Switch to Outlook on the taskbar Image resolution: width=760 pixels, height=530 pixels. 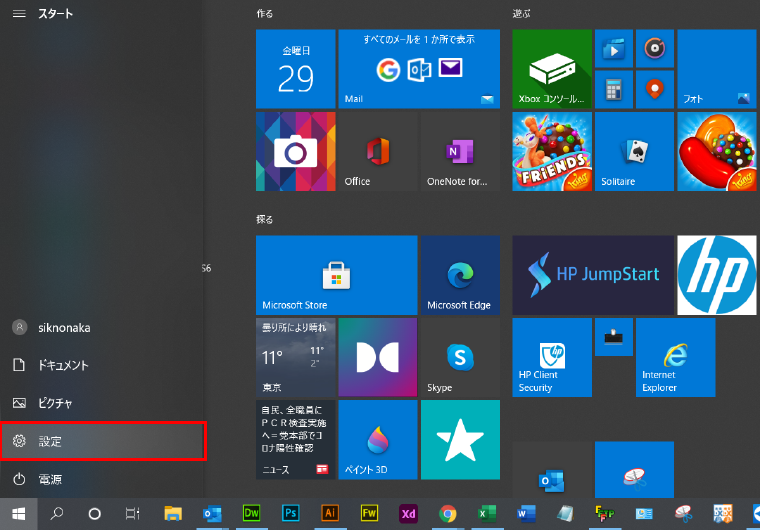(x=212, y=514)
